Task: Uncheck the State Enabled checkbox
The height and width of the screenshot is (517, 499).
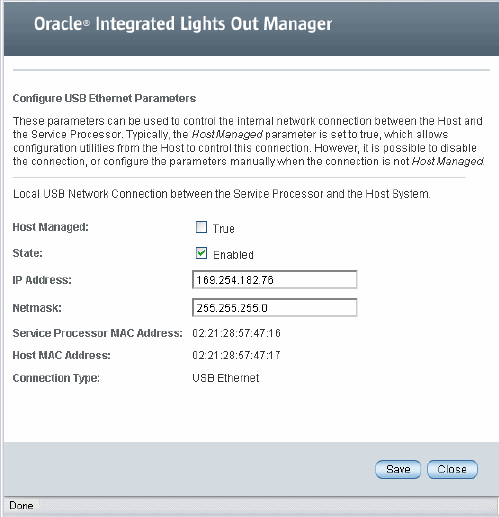Action: (201, 253)
